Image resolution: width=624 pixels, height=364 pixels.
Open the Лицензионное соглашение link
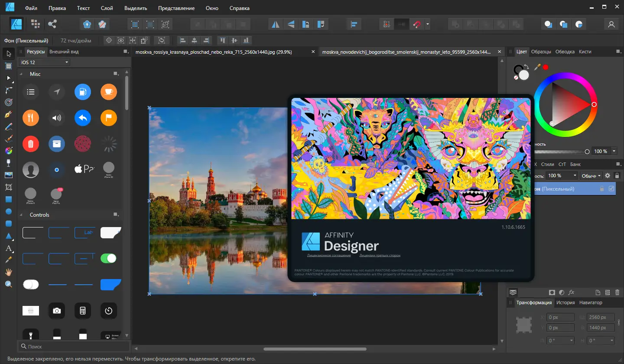tap(329, 256)
